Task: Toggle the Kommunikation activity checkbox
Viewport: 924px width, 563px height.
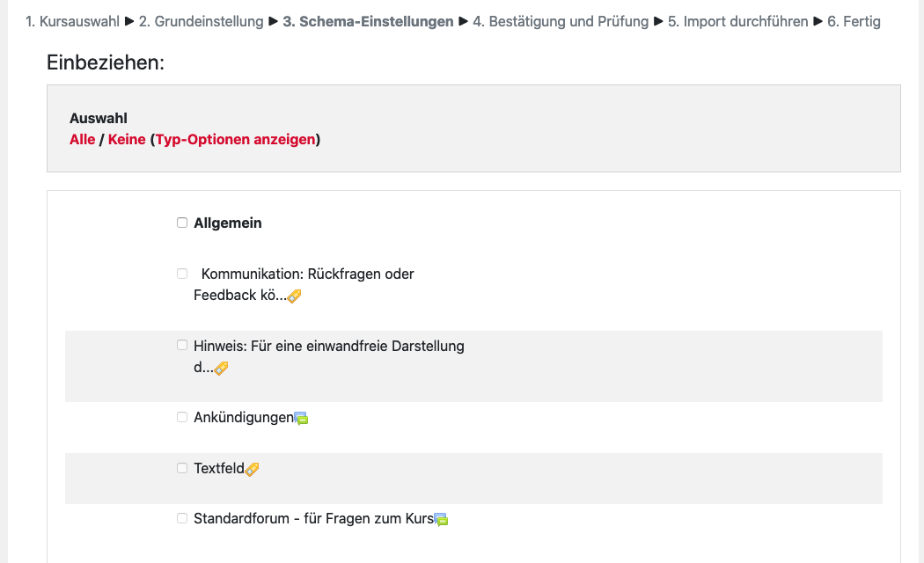Action: (x=182, y=274)
